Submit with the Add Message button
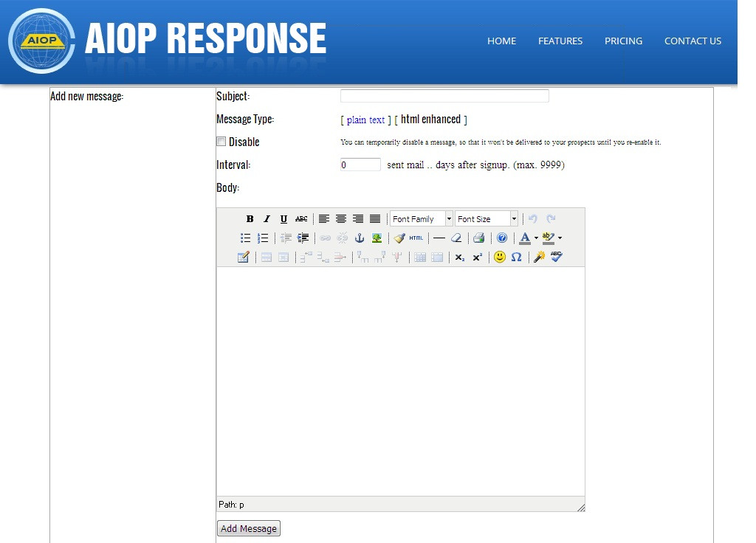This screenshot has height=543, width=756. (x=249, y=528)
